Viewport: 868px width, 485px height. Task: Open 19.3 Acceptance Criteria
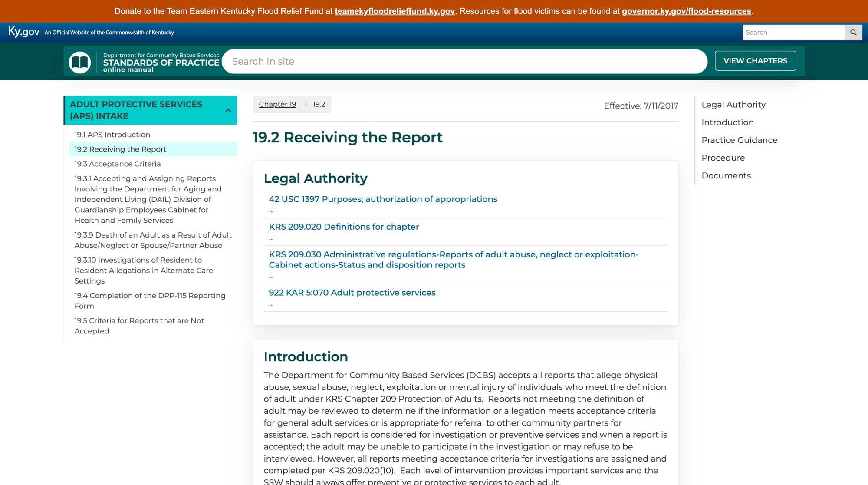[x=117, y=164]
